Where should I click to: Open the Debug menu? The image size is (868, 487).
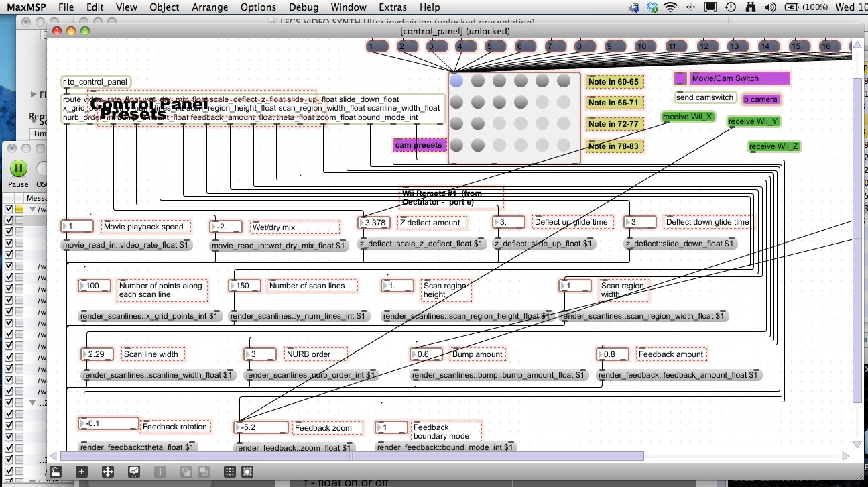(304, 7)
